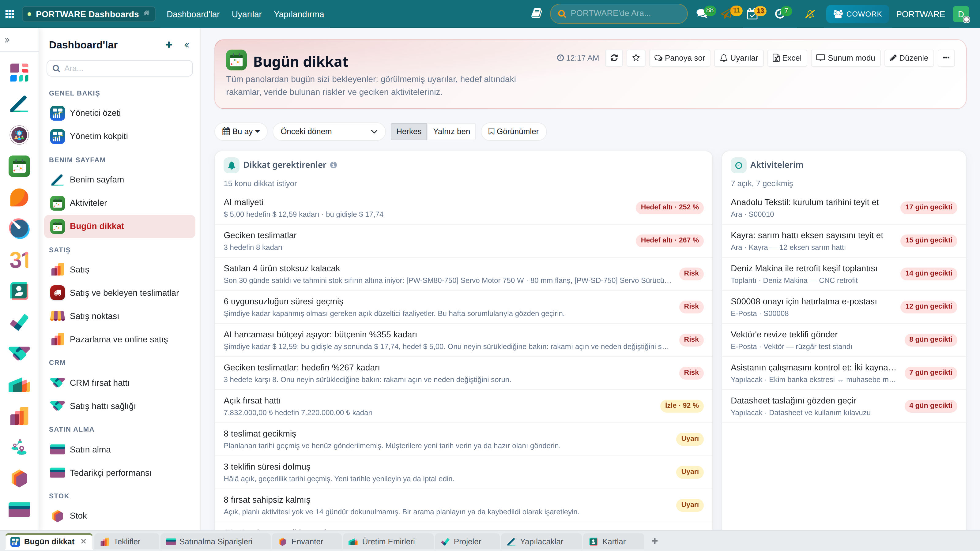Add a new bottom tab
Screen dimensions: 980x551
654,541
